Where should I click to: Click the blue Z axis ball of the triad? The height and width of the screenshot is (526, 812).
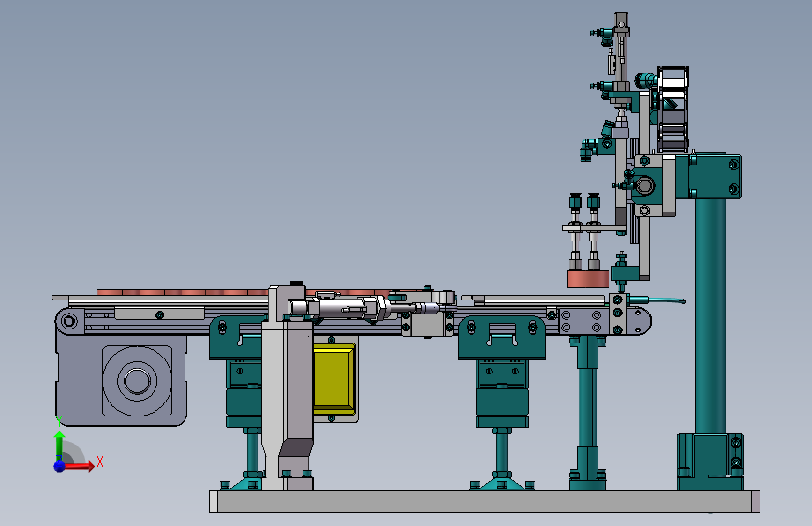tap(60, 466)
